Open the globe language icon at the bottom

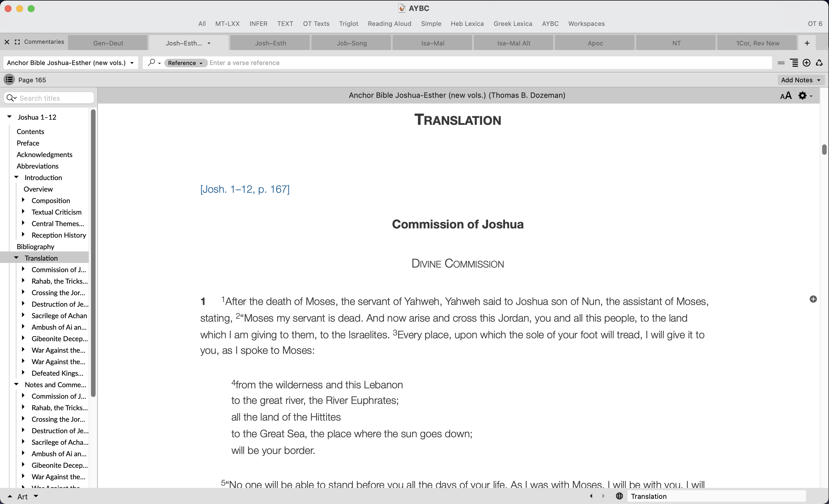point(619,496)
